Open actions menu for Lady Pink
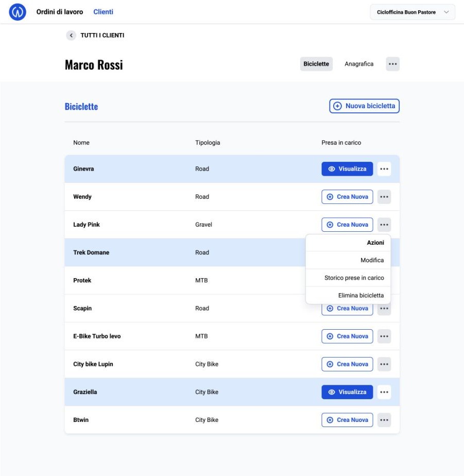 [x=384, y=225]
